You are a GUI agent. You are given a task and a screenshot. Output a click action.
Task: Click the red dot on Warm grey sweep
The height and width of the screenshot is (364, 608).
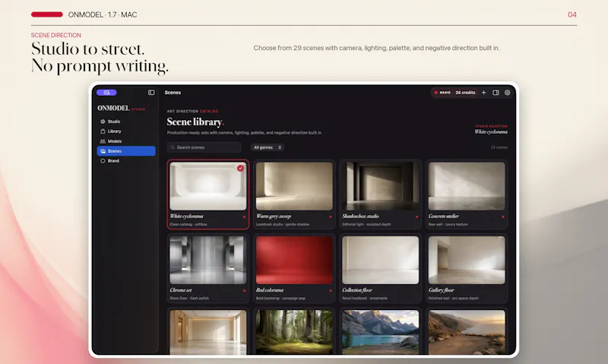pos(331,217)
